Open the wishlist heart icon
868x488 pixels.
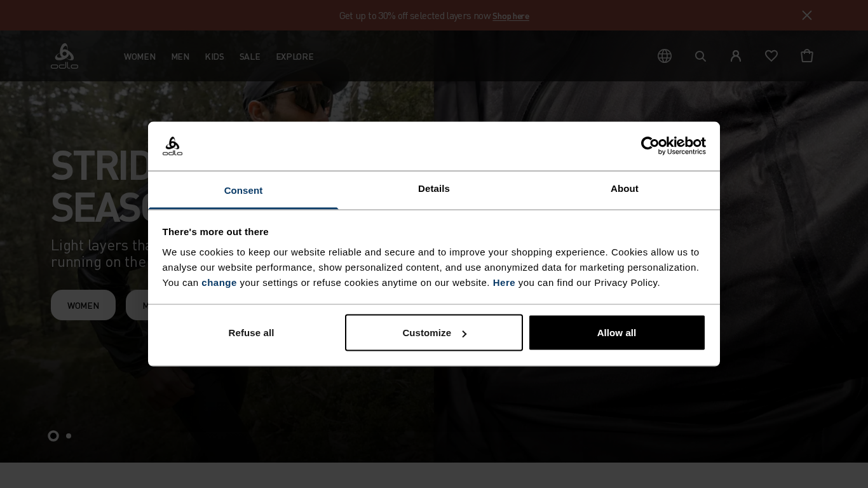pos(771,56)
